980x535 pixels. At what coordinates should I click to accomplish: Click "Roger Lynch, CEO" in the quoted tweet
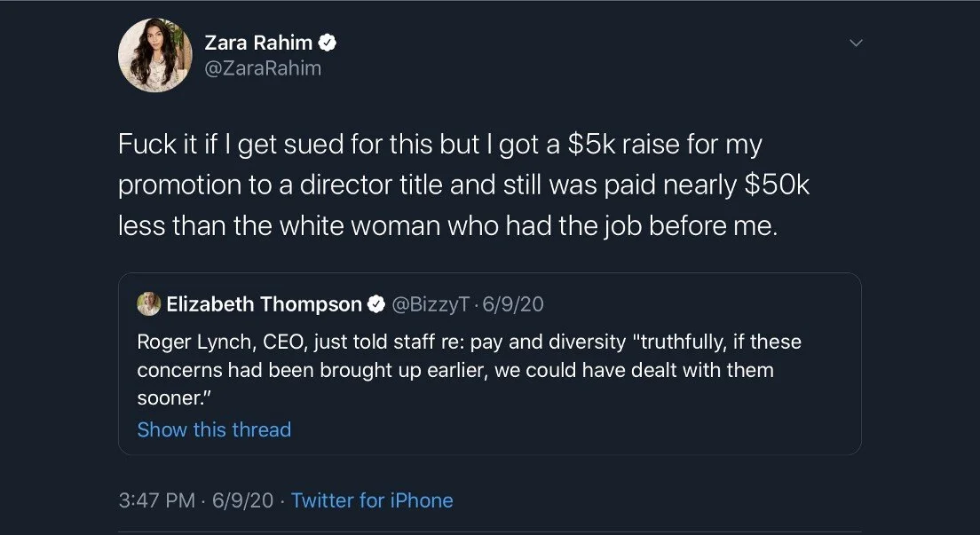(209, 341)
